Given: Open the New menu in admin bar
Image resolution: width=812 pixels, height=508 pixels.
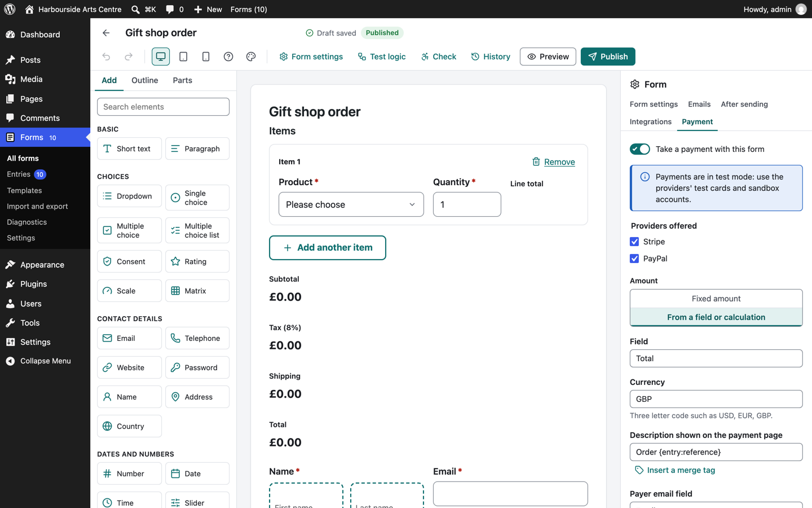Looking at the screenshot, I should point(208,9).
